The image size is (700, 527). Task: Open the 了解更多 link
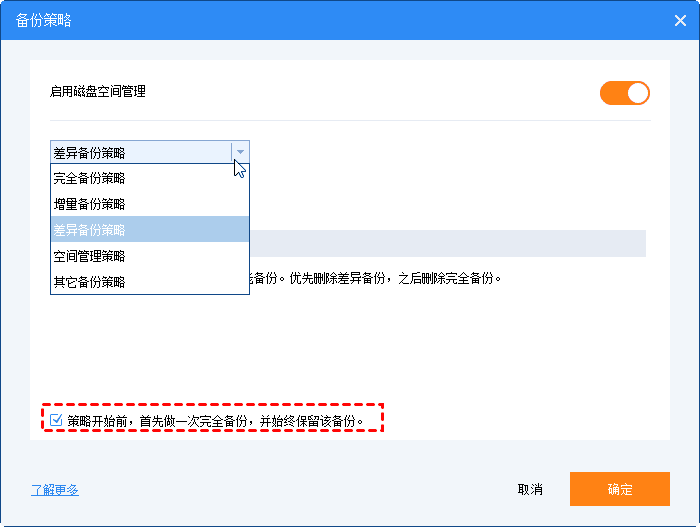54,490
